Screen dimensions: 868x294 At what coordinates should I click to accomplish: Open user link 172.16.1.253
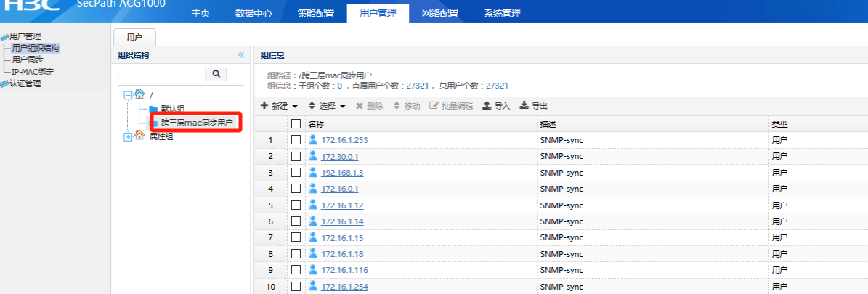pyautogui.click(x=344, y=140)
